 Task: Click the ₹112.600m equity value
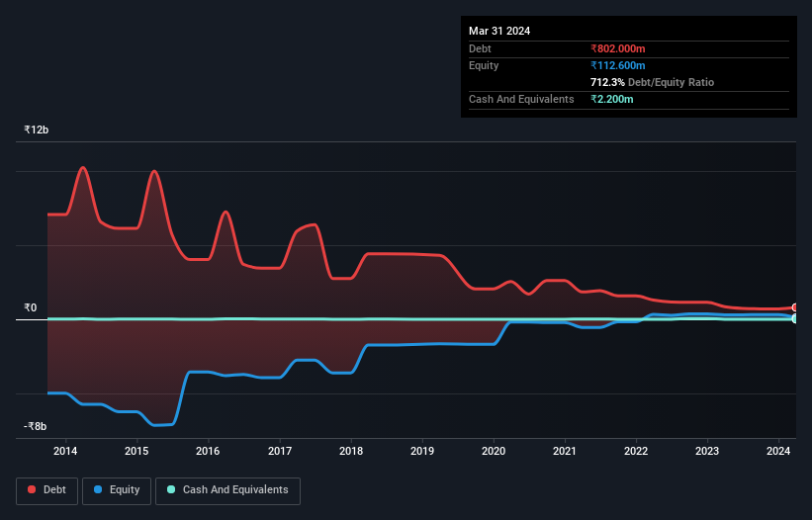coord(618,65)
